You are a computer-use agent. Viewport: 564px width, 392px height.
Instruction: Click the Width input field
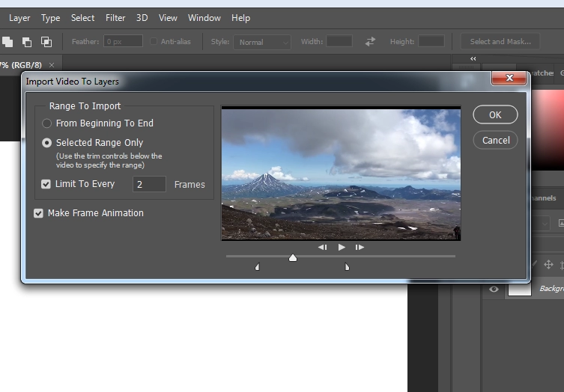point(339,42)
